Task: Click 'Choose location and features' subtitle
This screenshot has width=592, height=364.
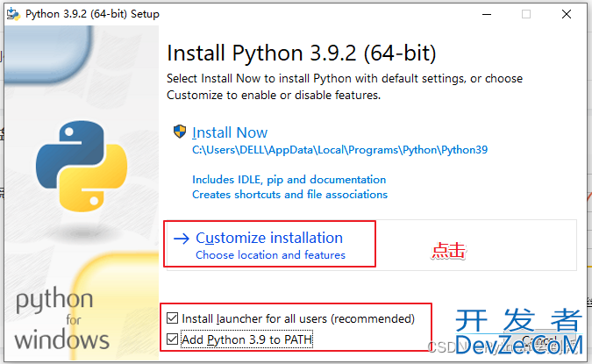Action: (x=270, y=255)
